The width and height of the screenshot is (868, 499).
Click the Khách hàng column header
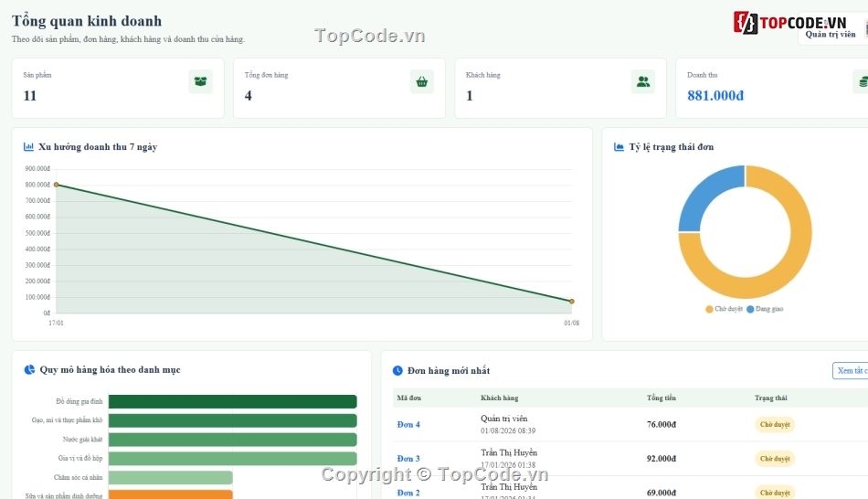[x=499, y=398]
